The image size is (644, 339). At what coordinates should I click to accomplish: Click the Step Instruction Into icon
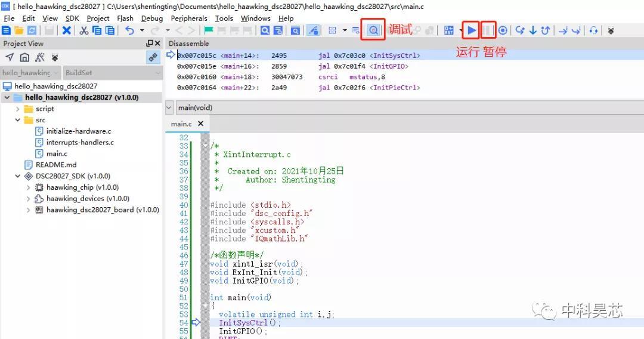[576, 30]
